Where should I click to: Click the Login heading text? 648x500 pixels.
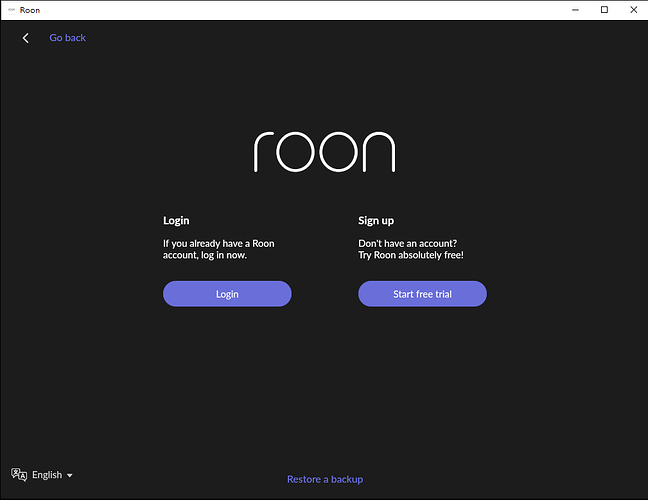point(176,221)
